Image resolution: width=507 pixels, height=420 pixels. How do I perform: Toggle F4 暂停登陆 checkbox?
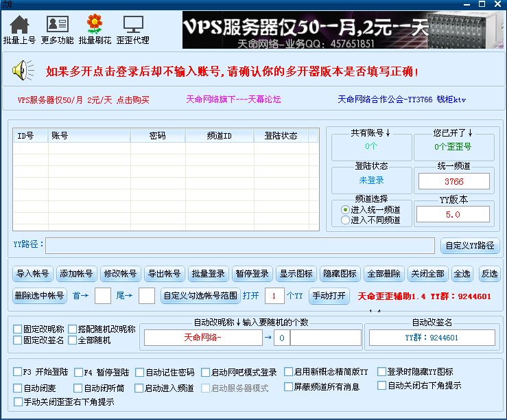[79, 373]
